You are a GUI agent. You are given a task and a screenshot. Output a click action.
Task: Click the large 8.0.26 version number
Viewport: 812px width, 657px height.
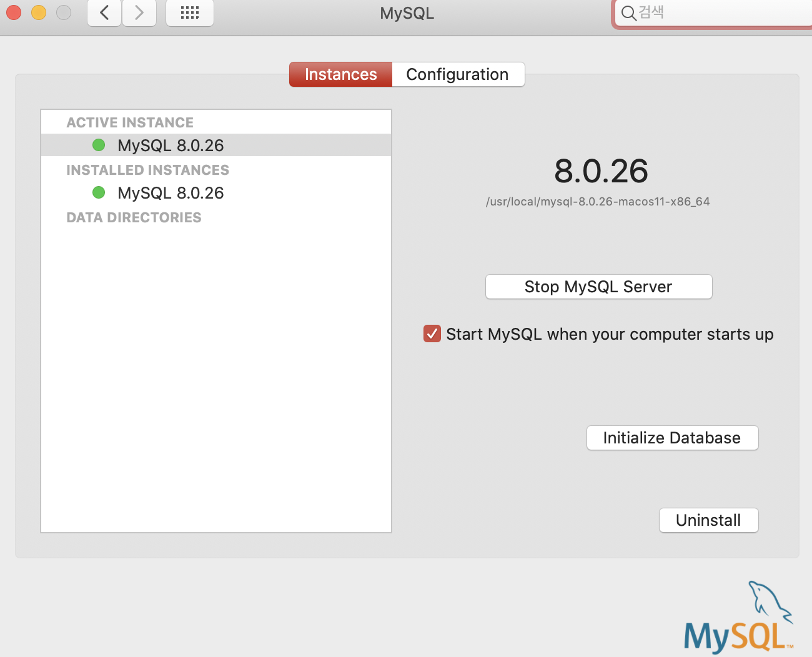coord(601,171)
